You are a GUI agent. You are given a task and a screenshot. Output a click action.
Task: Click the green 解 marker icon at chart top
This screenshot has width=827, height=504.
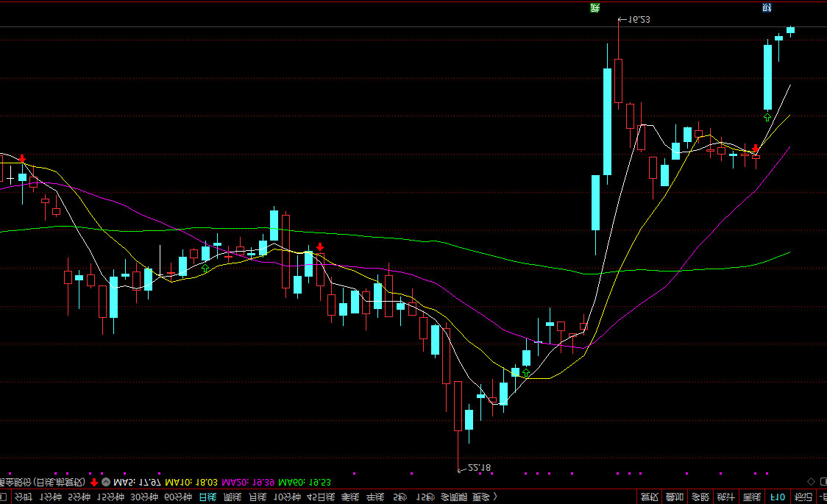click(x=595, y=7)
